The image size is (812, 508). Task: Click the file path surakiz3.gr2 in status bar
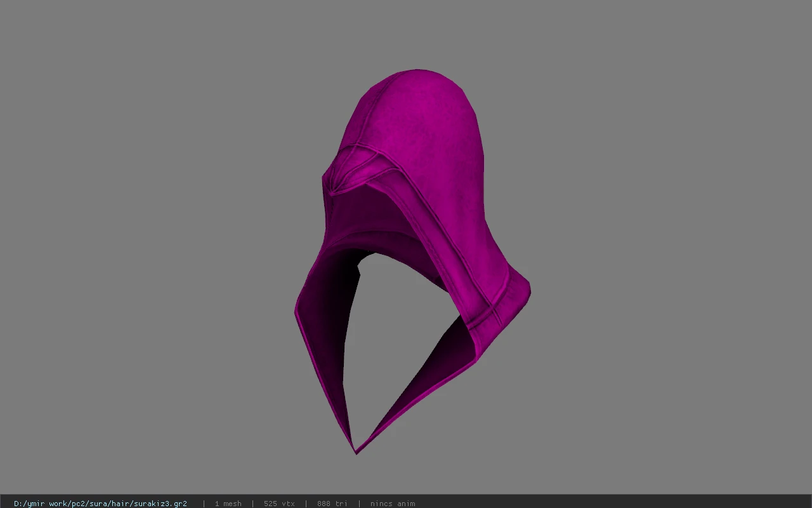[100, 504]
